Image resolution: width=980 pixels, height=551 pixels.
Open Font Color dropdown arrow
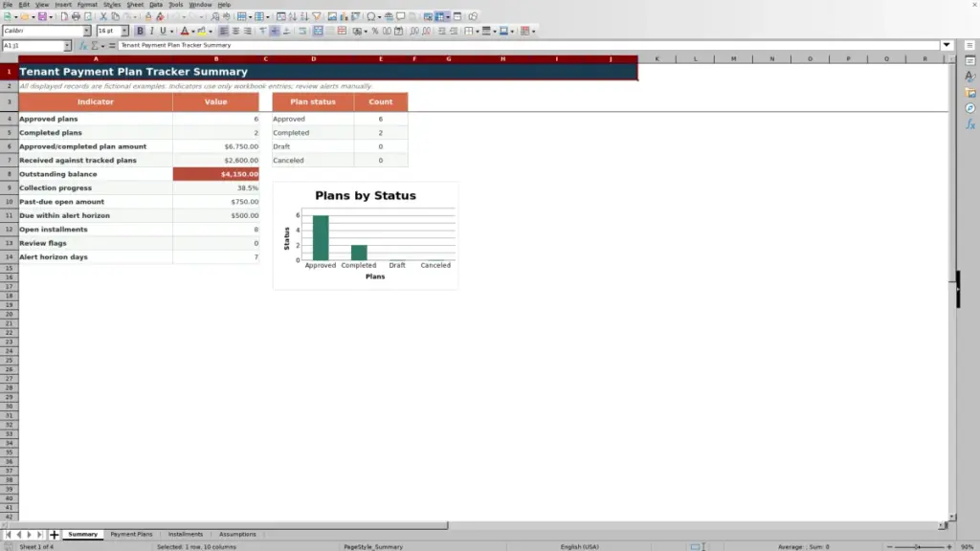pos(193,32)
